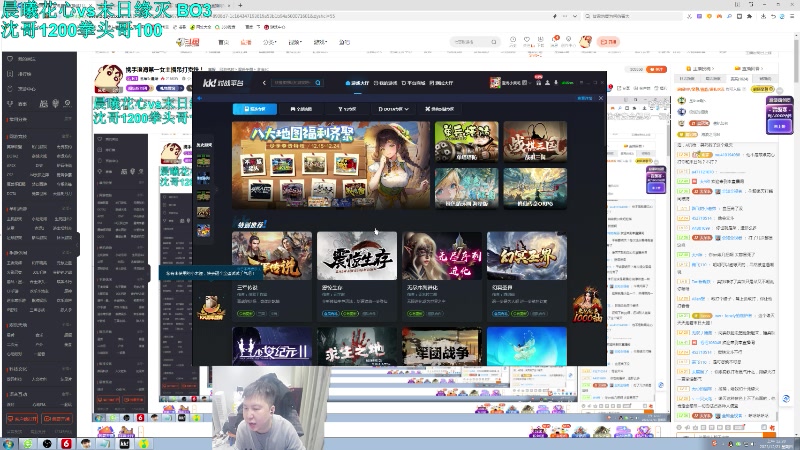
Task: Expand the DOTA category dropdown
Action: 393,109
